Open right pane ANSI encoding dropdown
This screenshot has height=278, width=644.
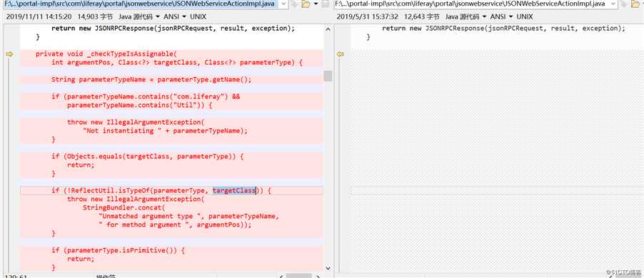pos(501,17)
